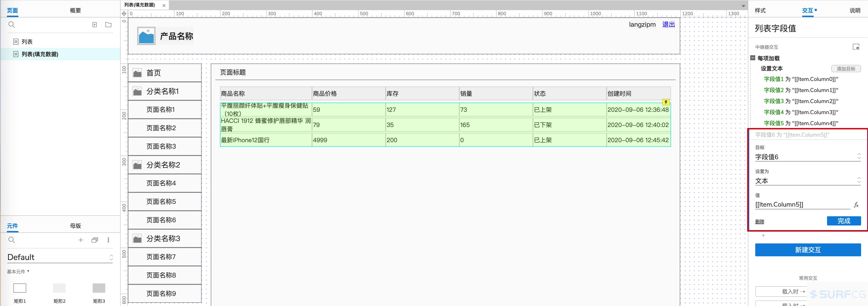Select the 字段值4 action line

(801, 112)
